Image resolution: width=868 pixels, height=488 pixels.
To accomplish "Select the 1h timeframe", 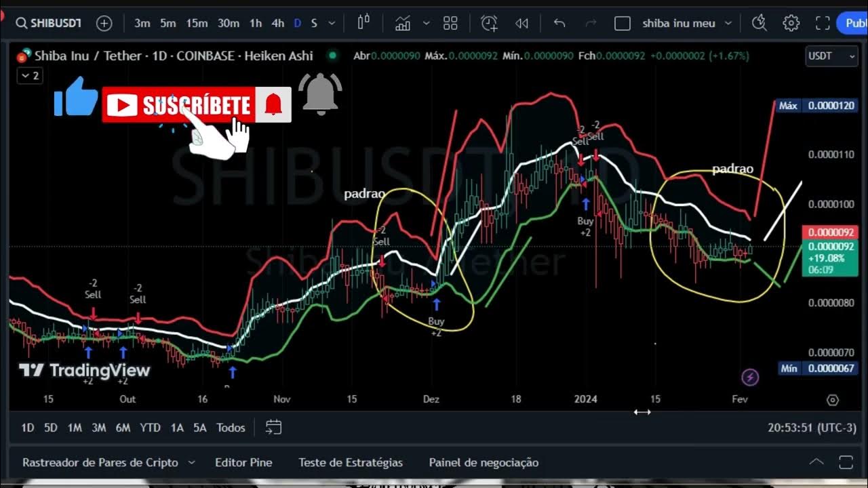I will click(x=256, y=23).
